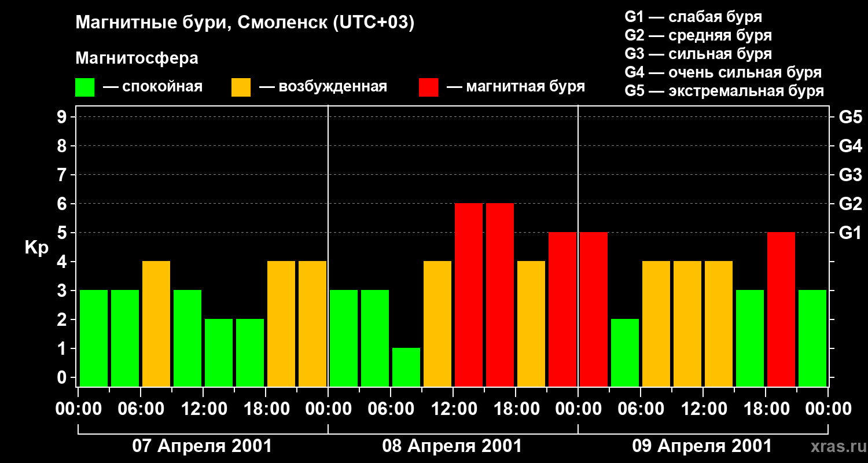Click the '07 Апреля 2001' date label
This screenshot has height=463, width=868.
(x=202, y=446)
